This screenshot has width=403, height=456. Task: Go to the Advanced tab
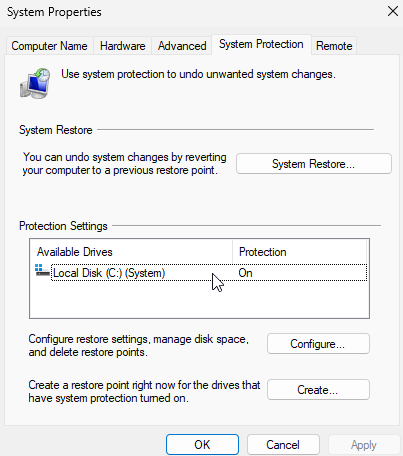point(182,46)
